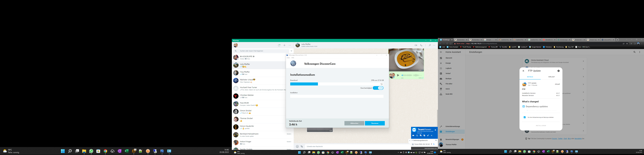The image size is (644, 155).
Task: Click the paperclip attachment icon
Action: (x=302, y=147)
